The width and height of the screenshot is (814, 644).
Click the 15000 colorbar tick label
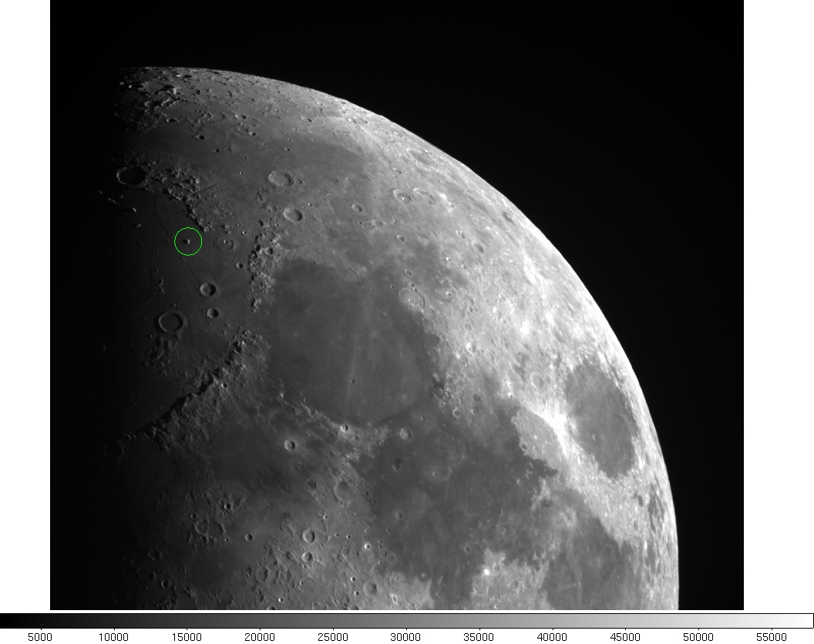click(x=187, y=637)
